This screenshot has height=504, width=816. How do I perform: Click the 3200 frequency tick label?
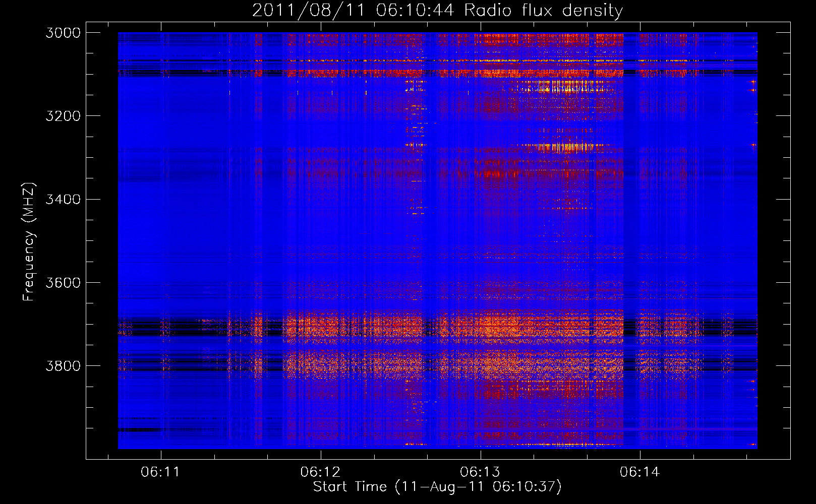(63, 116)
